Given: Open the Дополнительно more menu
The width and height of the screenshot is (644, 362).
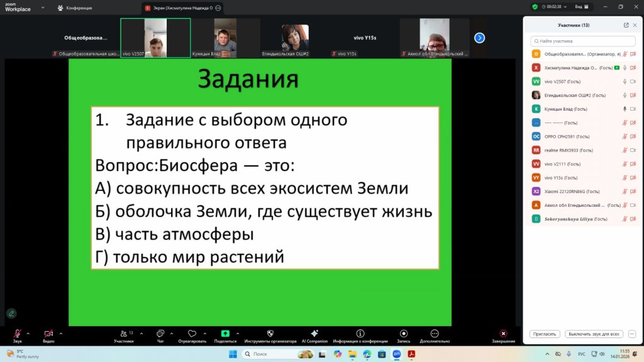Looking at the screenshot, I should point(434,334).
